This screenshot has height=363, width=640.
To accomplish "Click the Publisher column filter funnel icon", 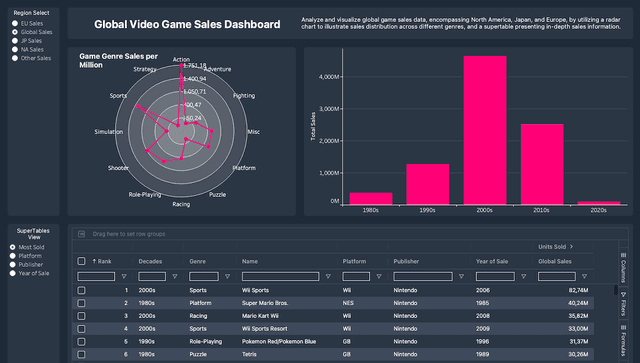I will coord(461,276).
